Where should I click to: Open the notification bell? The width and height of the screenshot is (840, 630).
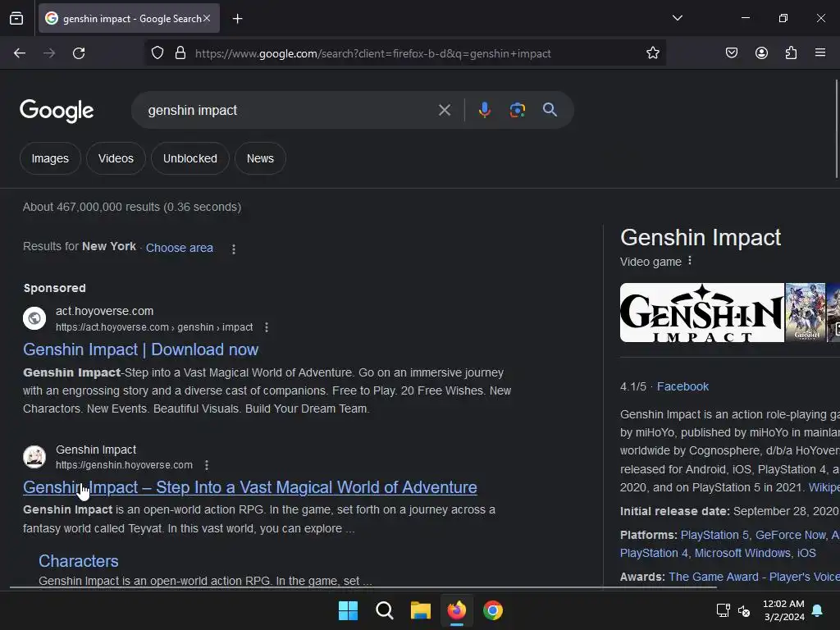pyautogui.click(x=818, y=610)
